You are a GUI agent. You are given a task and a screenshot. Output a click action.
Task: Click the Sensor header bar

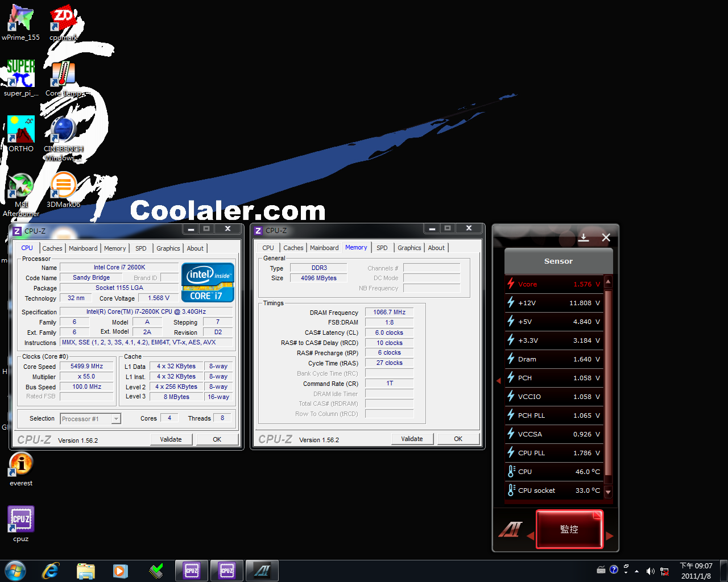tap(559, 261)
